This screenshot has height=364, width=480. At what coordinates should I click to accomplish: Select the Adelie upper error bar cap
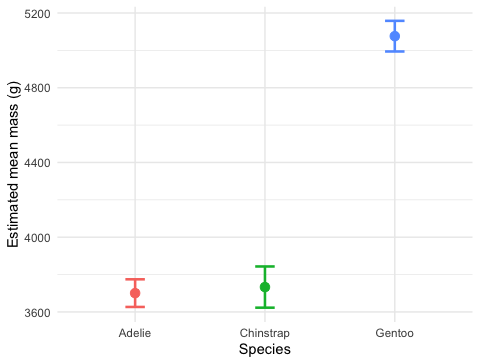(135, 279)
